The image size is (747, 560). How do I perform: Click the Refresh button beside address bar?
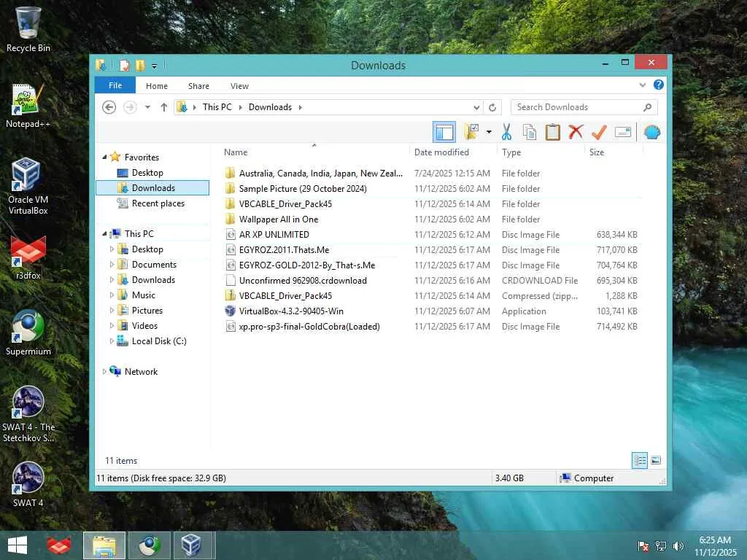492,108
